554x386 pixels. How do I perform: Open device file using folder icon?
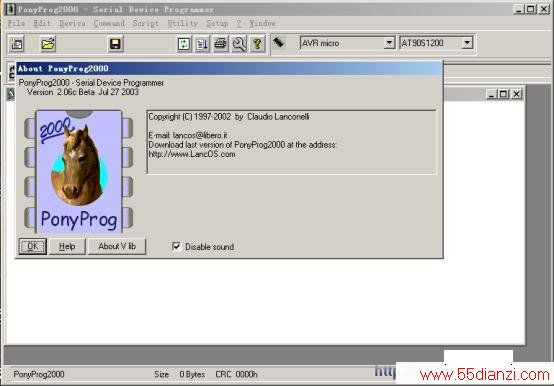click(48, 44)
